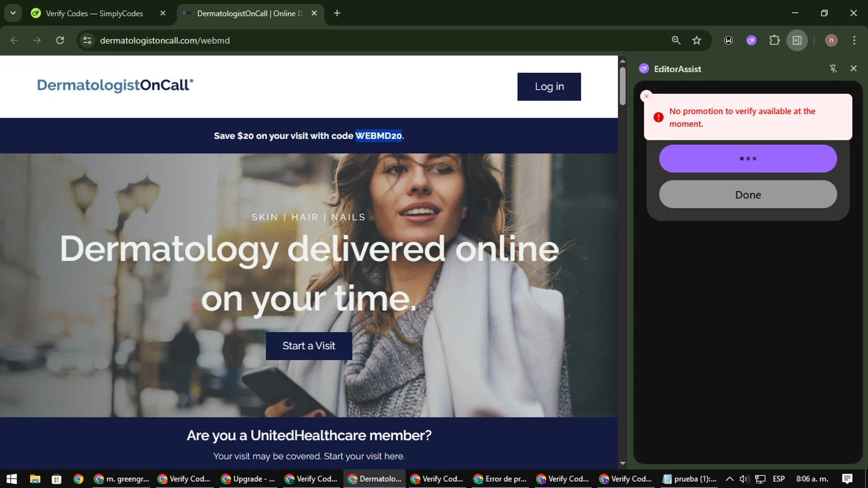Close the Verify Codes — SimplyCodes tab
868x488 pixels.
point(163,13)
